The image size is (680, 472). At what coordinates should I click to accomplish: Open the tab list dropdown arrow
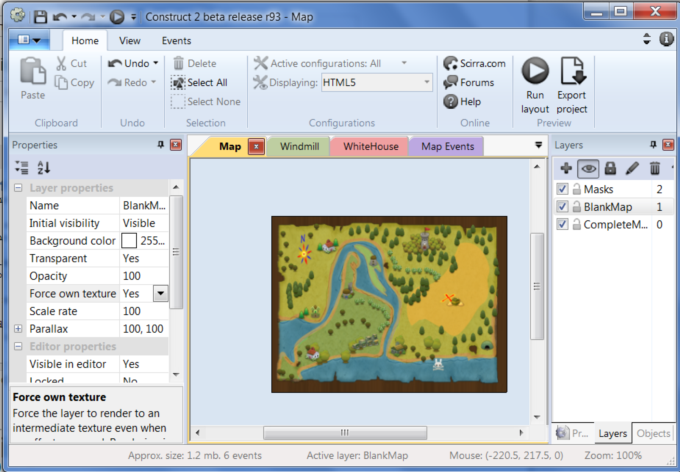tap(538, 145)
